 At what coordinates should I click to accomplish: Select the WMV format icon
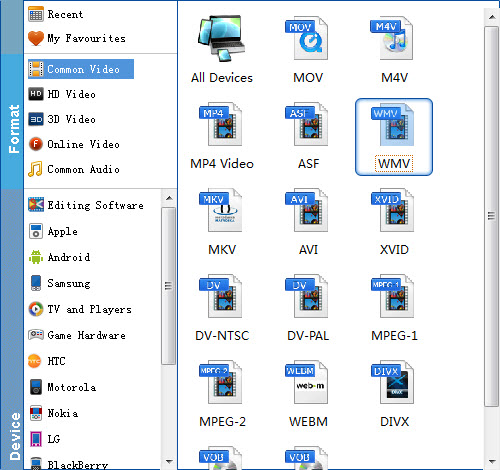(393, 124)
